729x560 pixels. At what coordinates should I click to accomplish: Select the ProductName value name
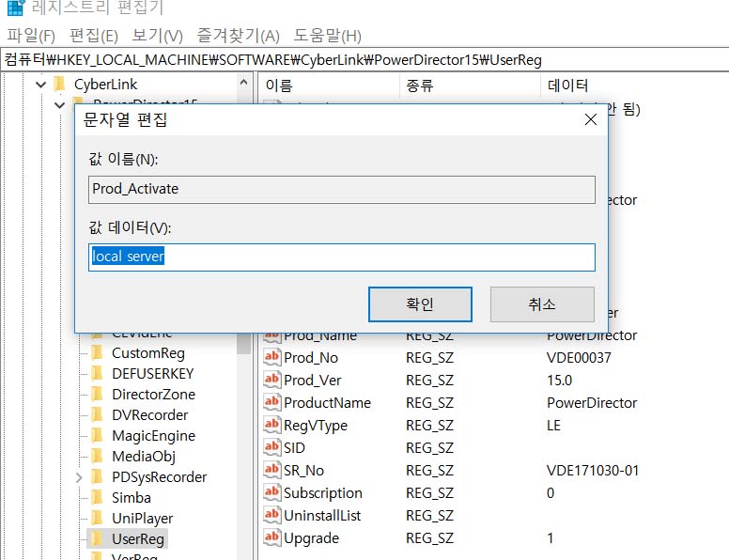327,403
